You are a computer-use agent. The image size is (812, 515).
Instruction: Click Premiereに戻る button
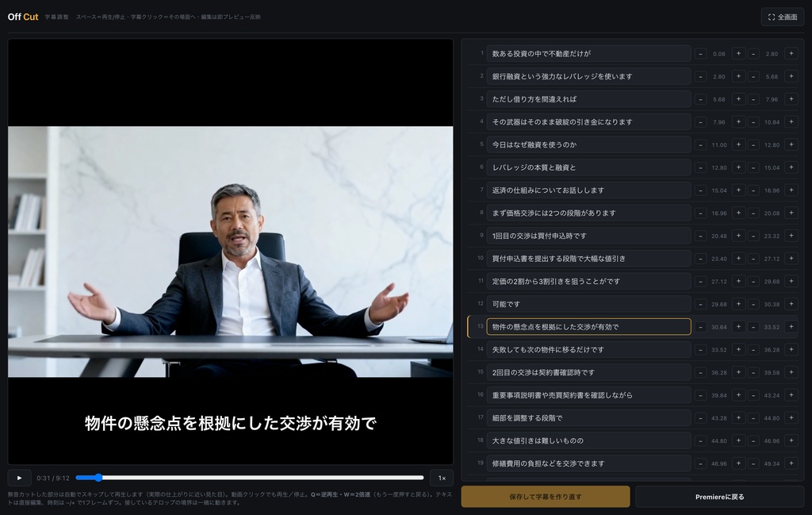[719, 496]
